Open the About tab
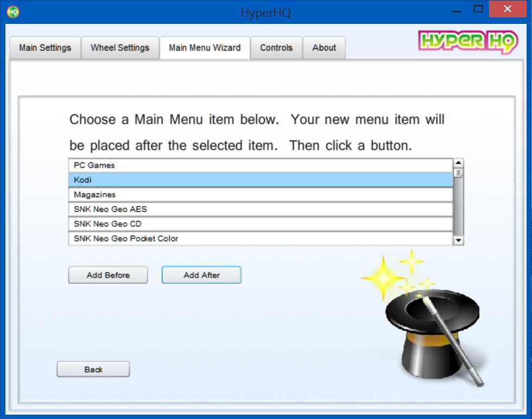Screen dimensions: 532x419 [x=324, y=48]
